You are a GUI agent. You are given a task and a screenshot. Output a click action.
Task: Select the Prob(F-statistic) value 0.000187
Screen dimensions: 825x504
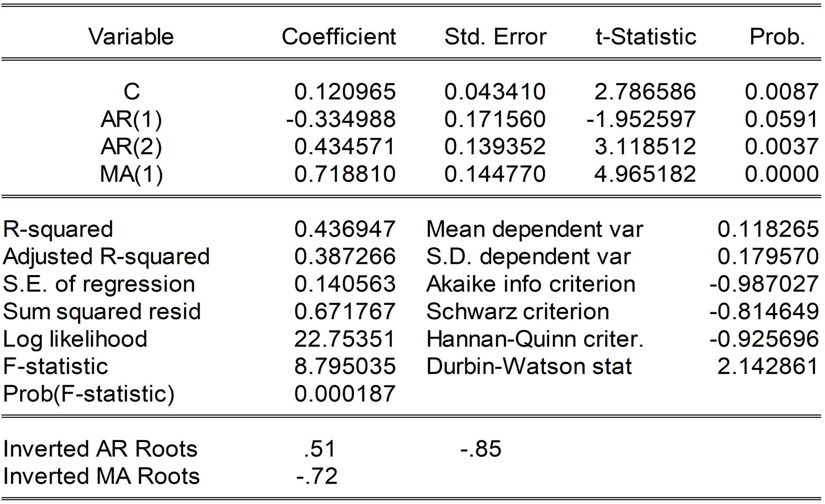click(x=345, y=394)
